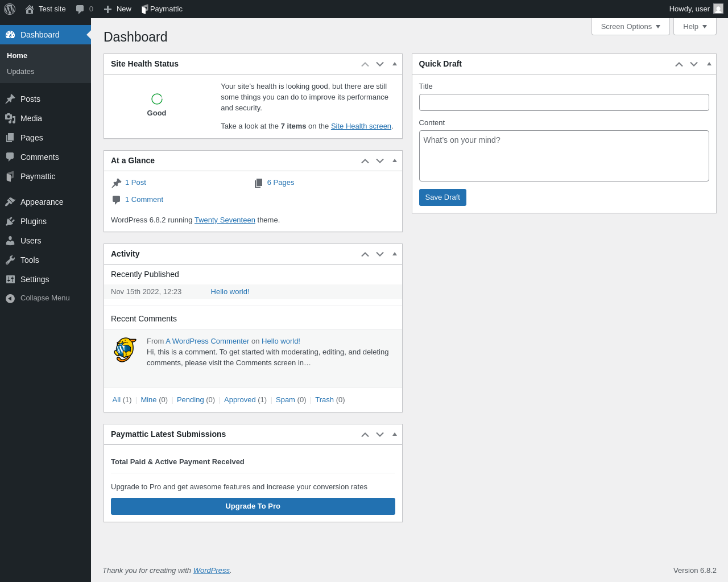This screenshot has width=728, height=582.
Task: Click the Settings sliders icon
Action: [10, 279]
